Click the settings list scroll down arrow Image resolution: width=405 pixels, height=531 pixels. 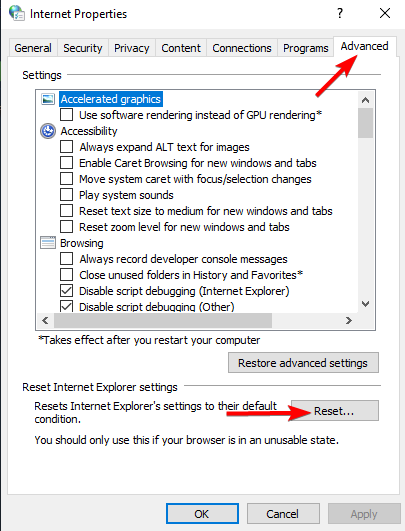(x=365, y=304)
